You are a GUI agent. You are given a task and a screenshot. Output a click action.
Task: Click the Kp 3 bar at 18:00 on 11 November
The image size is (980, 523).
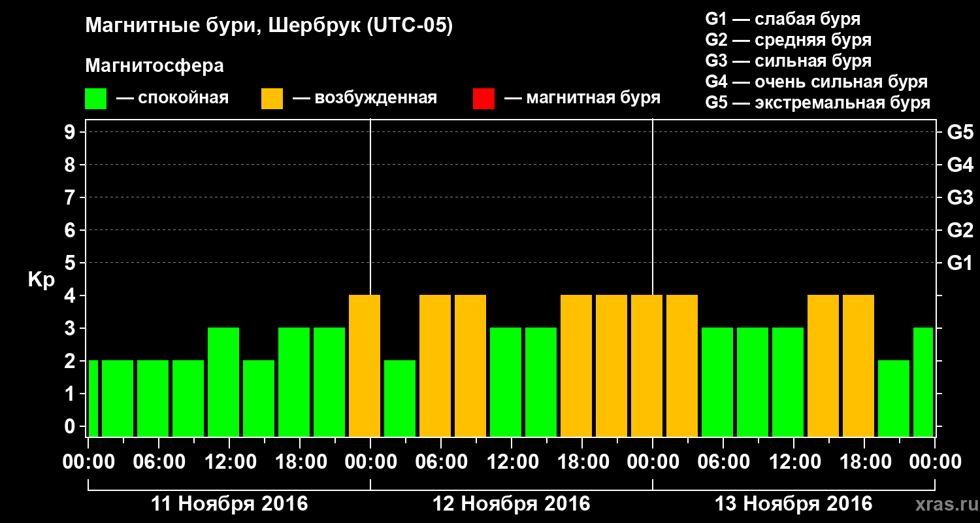click(x=294, y=382)
